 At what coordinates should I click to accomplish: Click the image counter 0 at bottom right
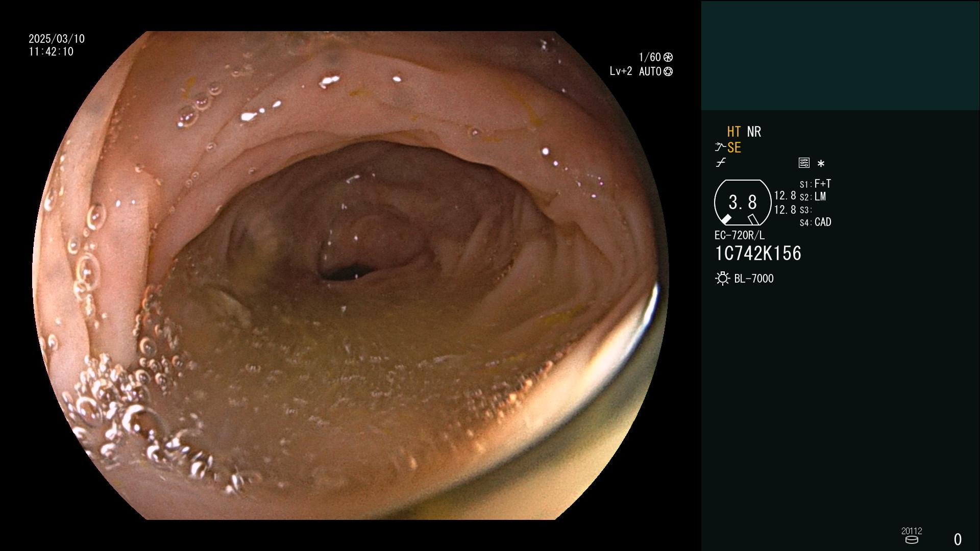click(958, 539)
